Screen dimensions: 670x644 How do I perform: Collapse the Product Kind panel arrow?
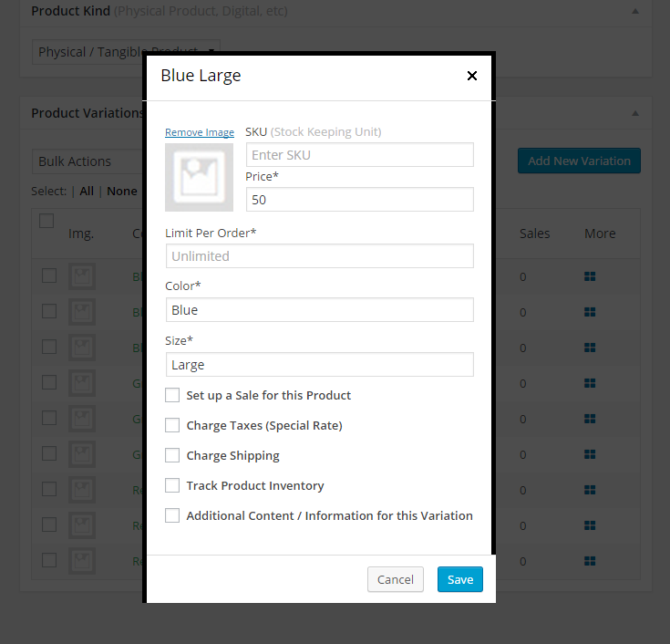[x=635, y=11]
